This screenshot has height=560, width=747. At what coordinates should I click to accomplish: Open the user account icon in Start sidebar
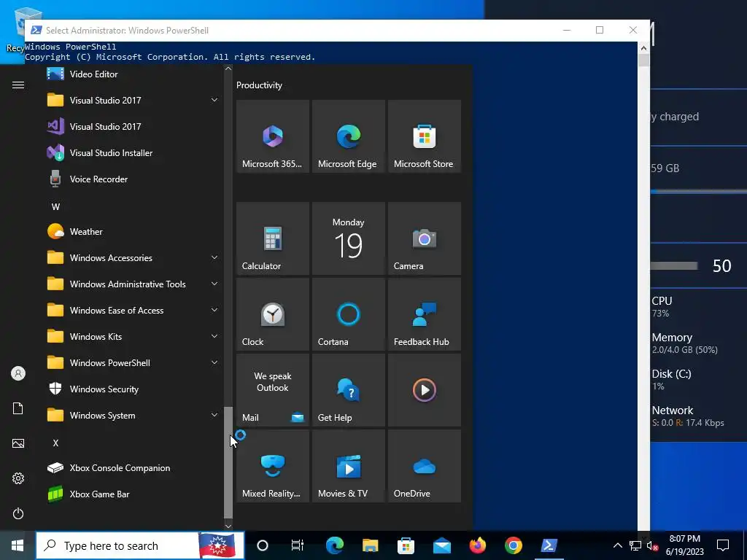coord(18,373)
